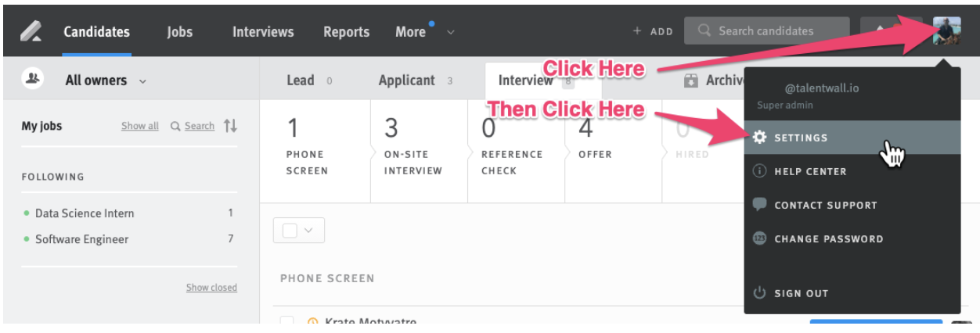Toggle the select-all candidates checkbox
This screenshot has width=980, height=333.
point(290,231)
